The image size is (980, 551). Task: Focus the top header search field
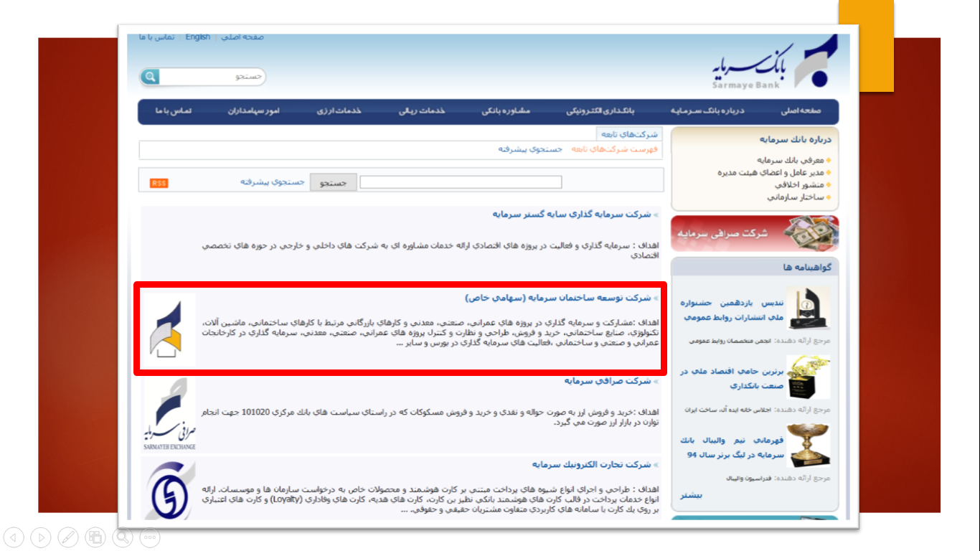212,77
